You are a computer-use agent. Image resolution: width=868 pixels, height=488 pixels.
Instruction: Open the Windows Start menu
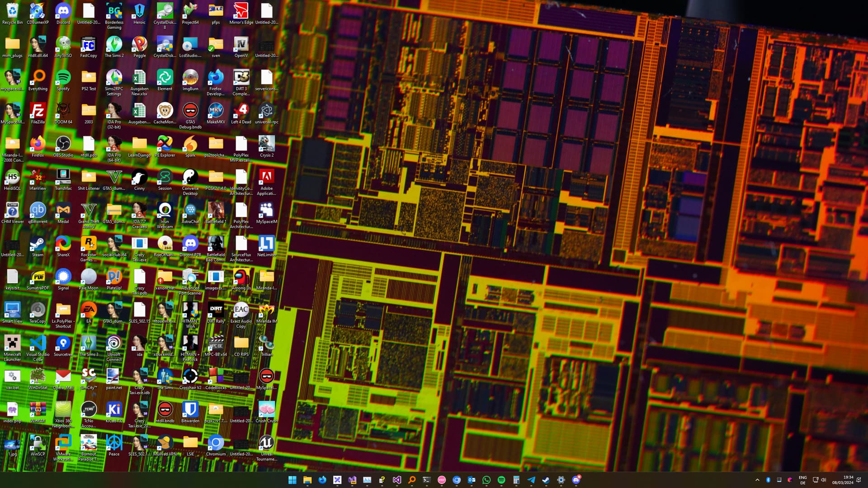[292, 480]
